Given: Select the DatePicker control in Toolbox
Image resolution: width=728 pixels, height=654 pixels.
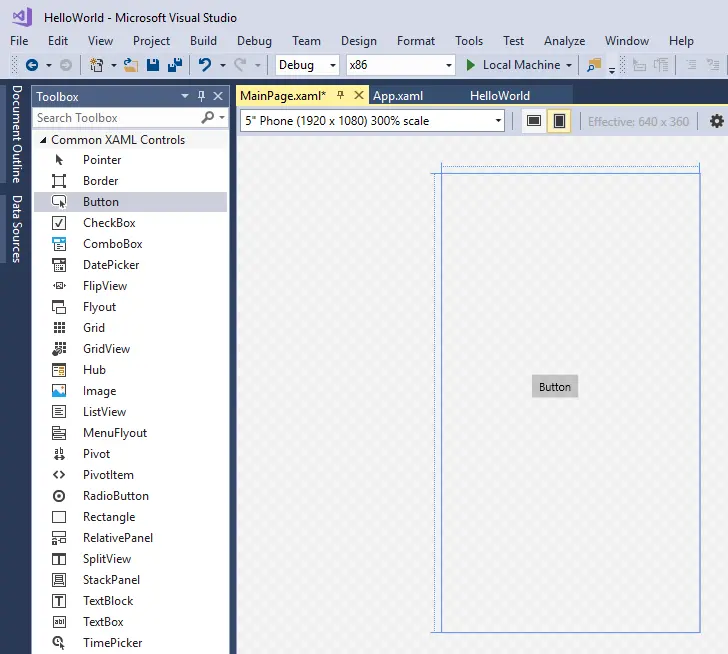Looking at the screenshot, I should tap(130, 265).
